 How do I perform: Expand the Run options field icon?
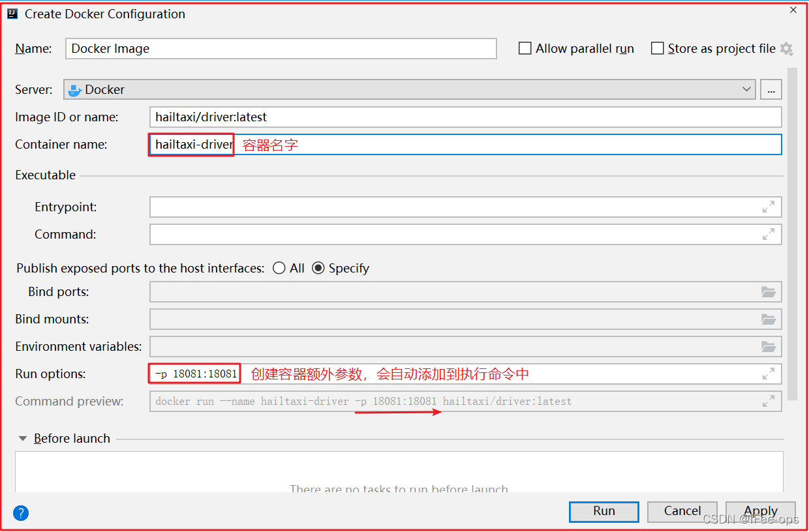coord(769,374)
